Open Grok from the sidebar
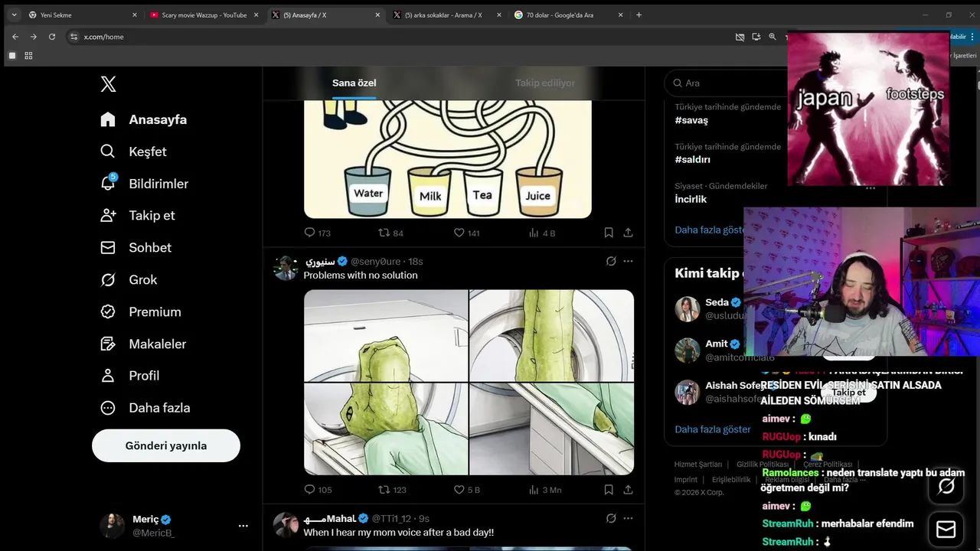The image size is (980, 551). pyautogui.click(x=108, y=280)
